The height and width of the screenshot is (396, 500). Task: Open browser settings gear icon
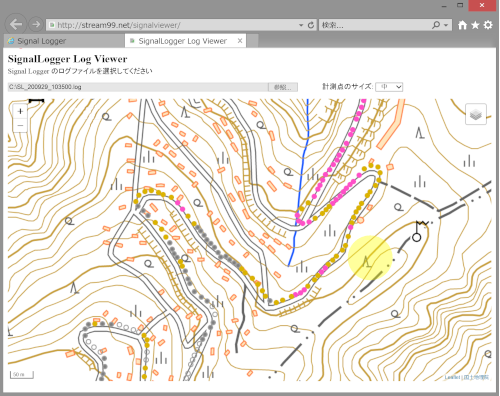tap(488, 25)
